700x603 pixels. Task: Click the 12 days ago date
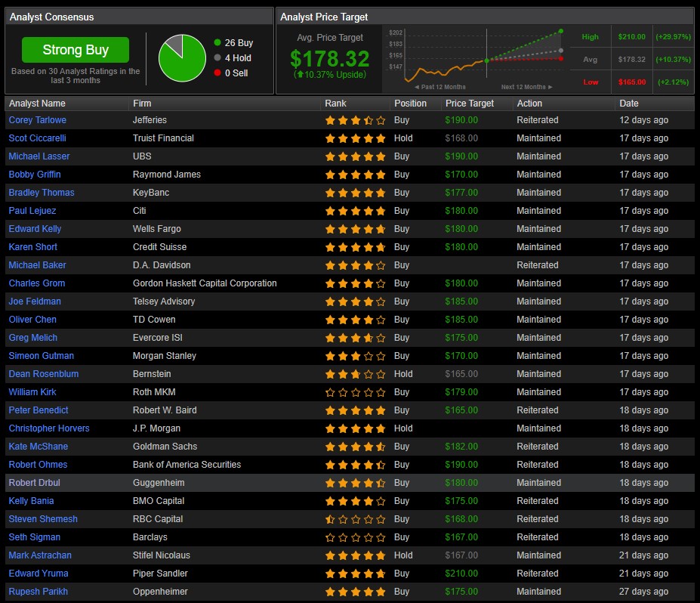[x=644, y=119]
